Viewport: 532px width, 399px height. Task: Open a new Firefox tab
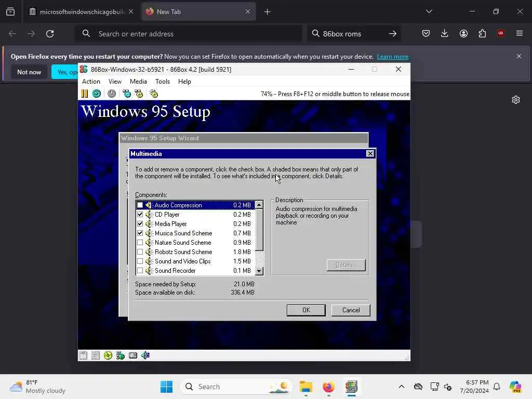pos(268,12)
